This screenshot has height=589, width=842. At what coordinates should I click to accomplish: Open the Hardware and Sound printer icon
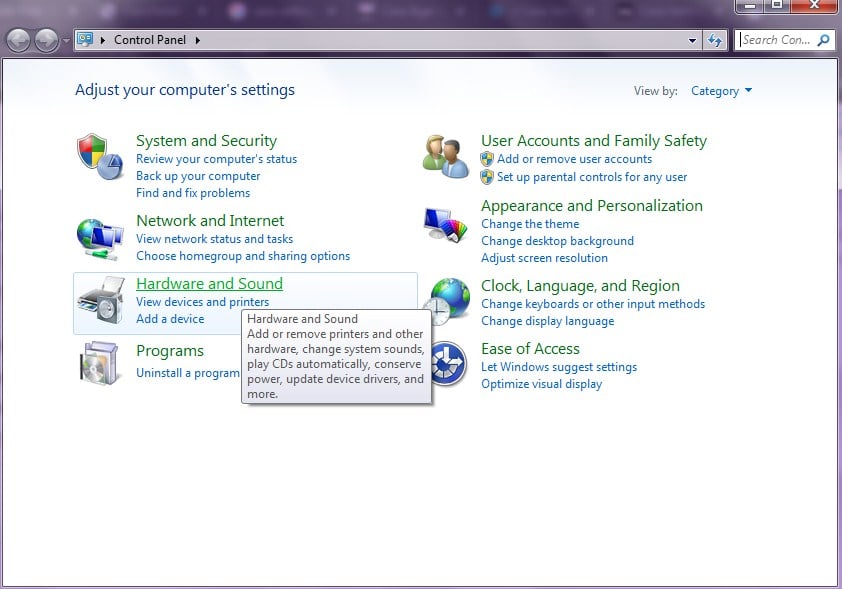click(x=101, y=300)
